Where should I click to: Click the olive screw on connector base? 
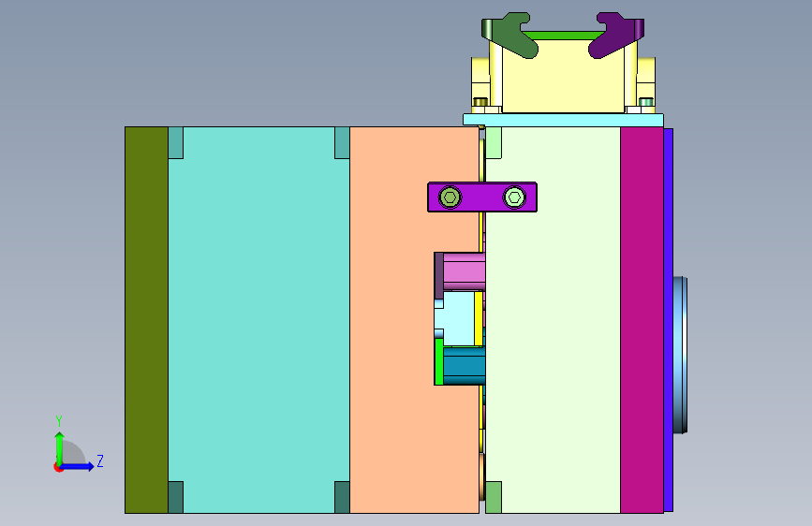(480, 102)
